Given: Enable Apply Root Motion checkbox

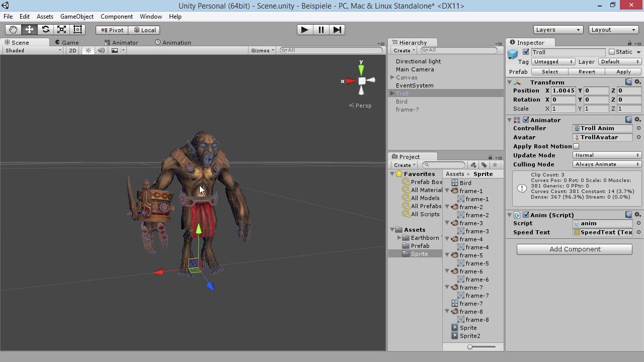Looking at the screenshot, I should 576,146.
